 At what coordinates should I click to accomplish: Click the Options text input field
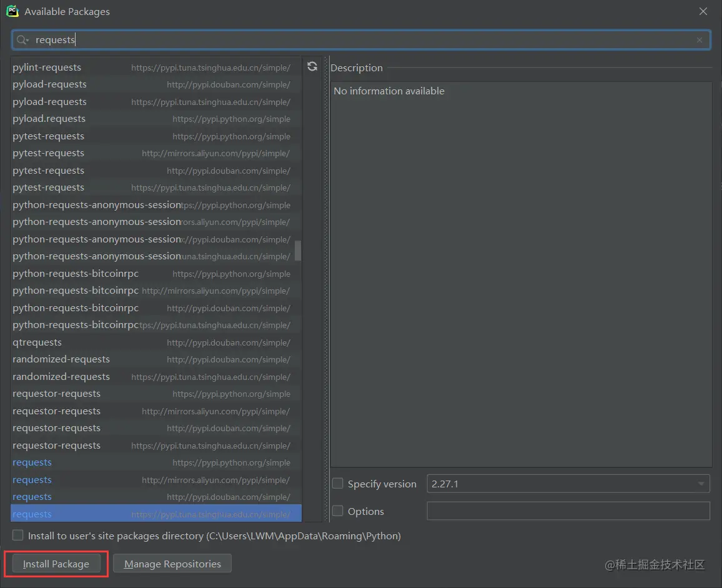tap(568, 511)
